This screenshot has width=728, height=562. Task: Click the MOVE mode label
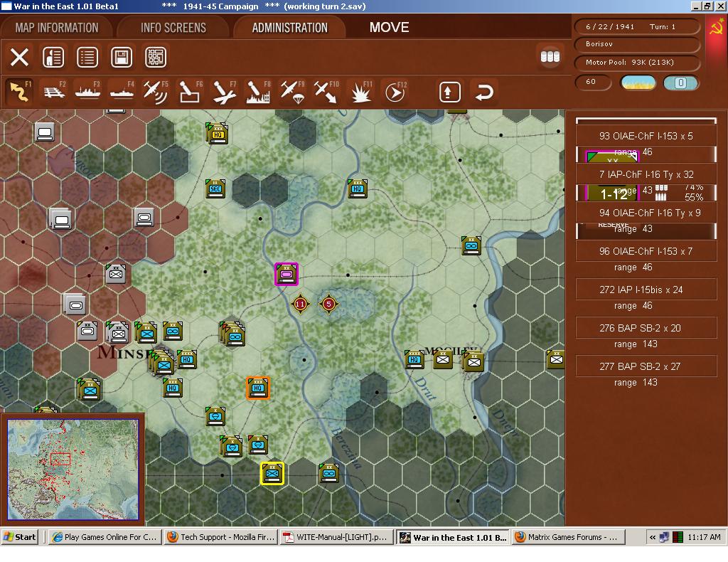[389, 28]
